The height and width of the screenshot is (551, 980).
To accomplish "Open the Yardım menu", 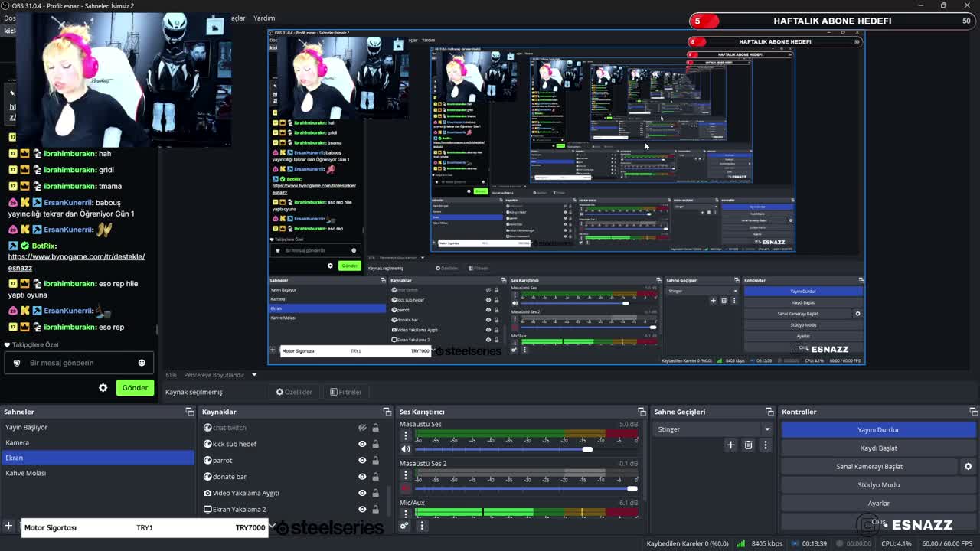I will [x=264, y=18].
